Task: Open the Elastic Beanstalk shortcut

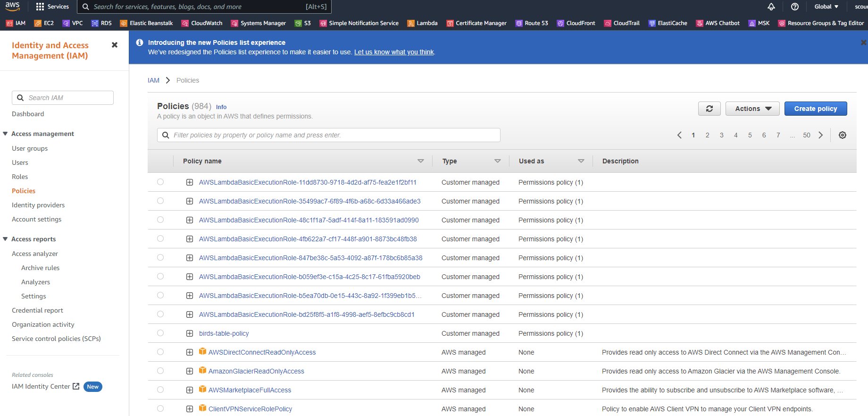Action: point(146,23)
